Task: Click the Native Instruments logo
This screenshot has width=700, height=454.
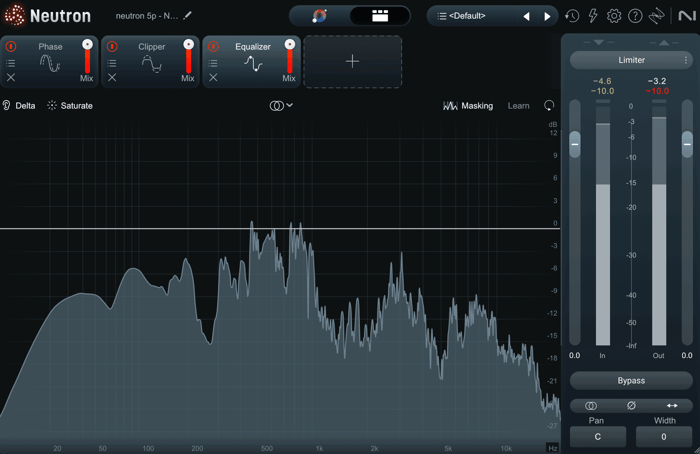Action: point(687,16)
